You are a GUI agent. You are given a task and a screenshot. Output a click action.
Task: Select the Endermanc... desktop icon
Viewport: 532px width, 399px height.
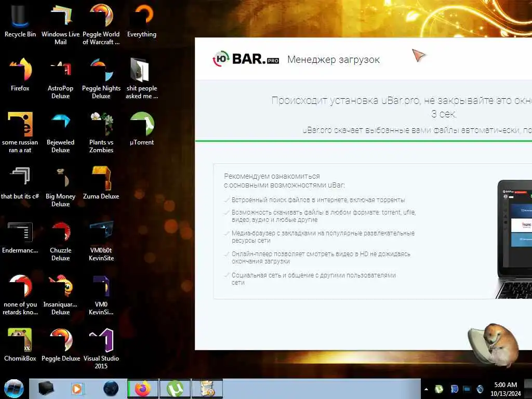tap(20, 237)
